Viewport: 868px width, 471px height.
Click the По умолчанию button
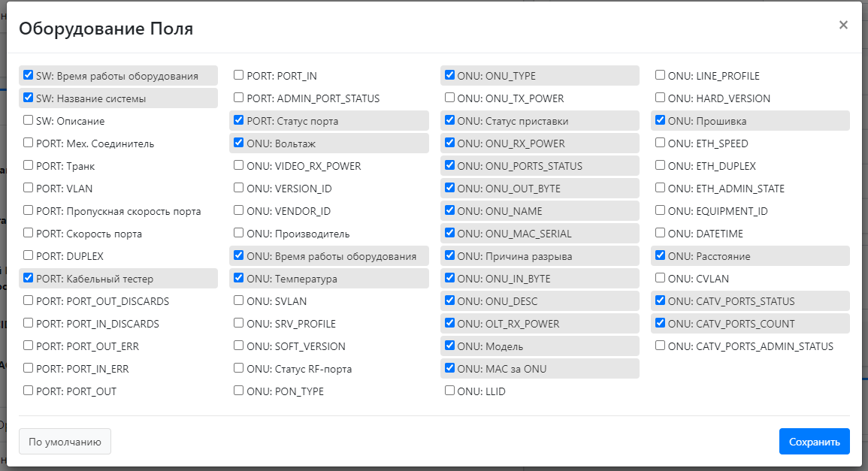tap(65, 442)
